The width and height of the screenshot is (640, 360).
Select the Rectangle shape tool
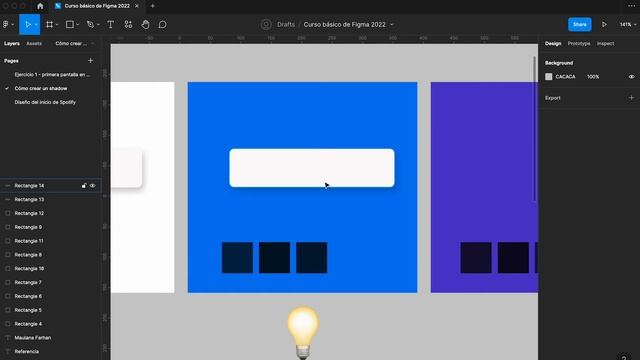pos(70,24)
